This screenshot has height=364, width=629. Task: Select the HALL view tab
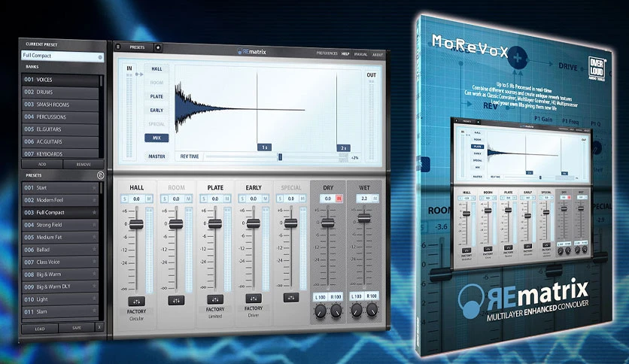point(156,69)
